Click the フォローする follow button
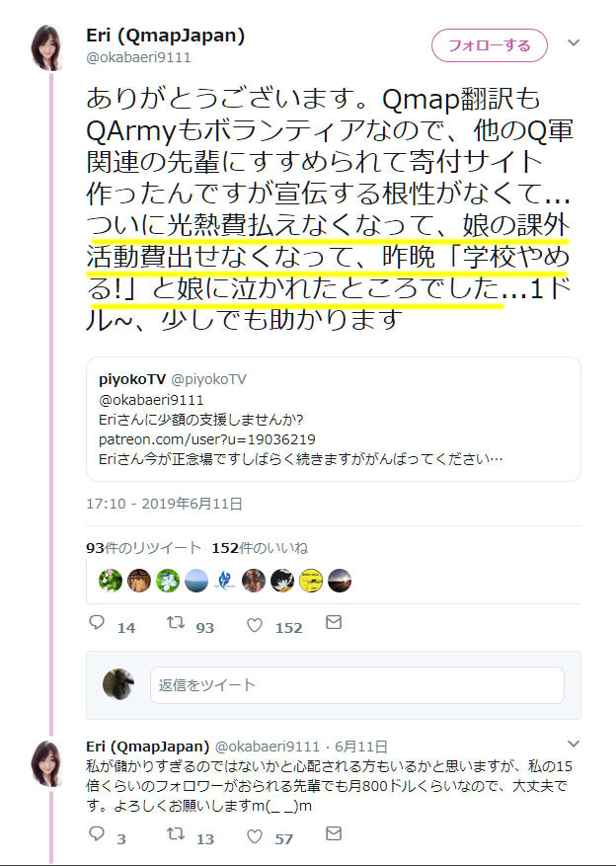This screenshot has height=866, width=616. tap(489, 45)
